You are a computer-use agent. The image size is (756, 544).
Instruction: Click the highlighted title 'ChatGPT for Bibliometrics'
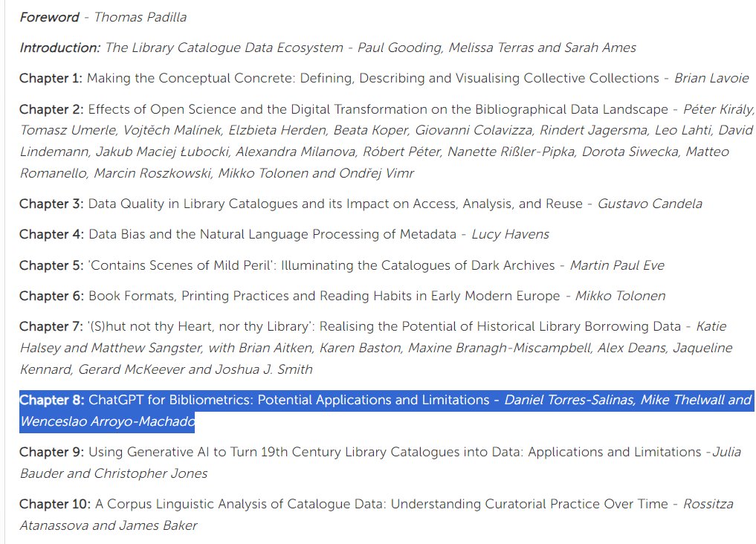coord(289,400)
